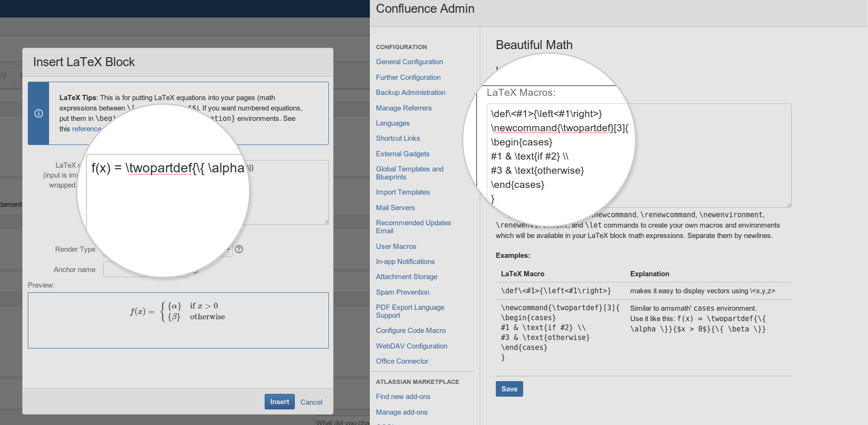
Task: Open Manage Referrers
Action: [x=404, y=108]
